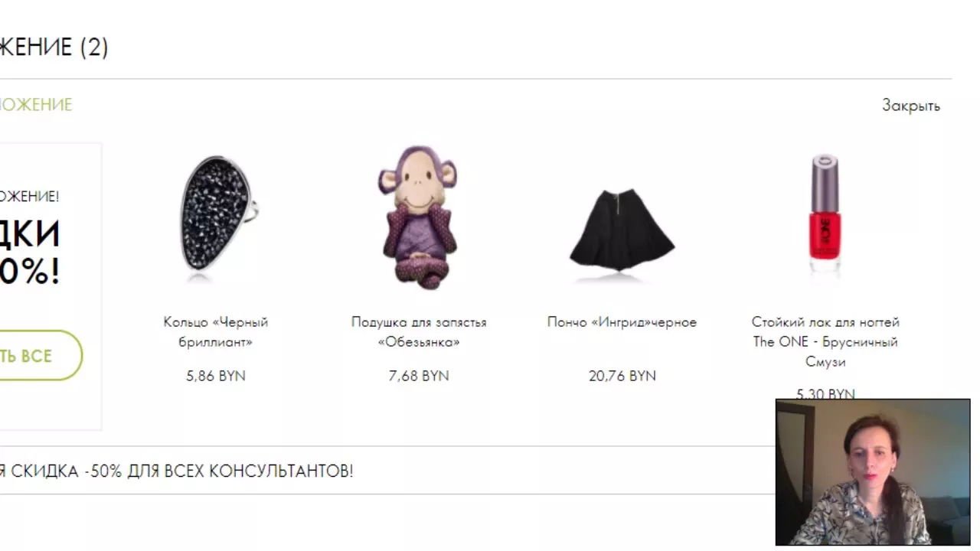The height and width of the screenshot is (551, 980).
Task: Click the 7,68 BYN monkey pillow price
Action: click(x=419, y=376)
